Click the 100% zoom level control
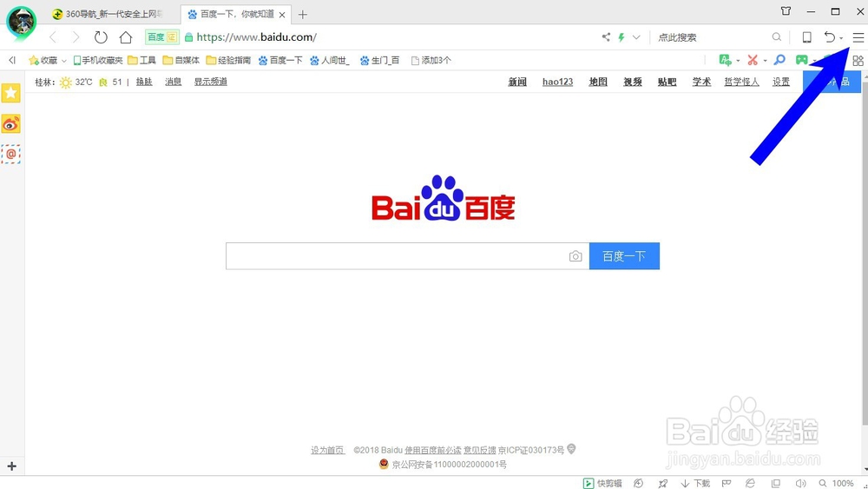 (x=837, y=483)
